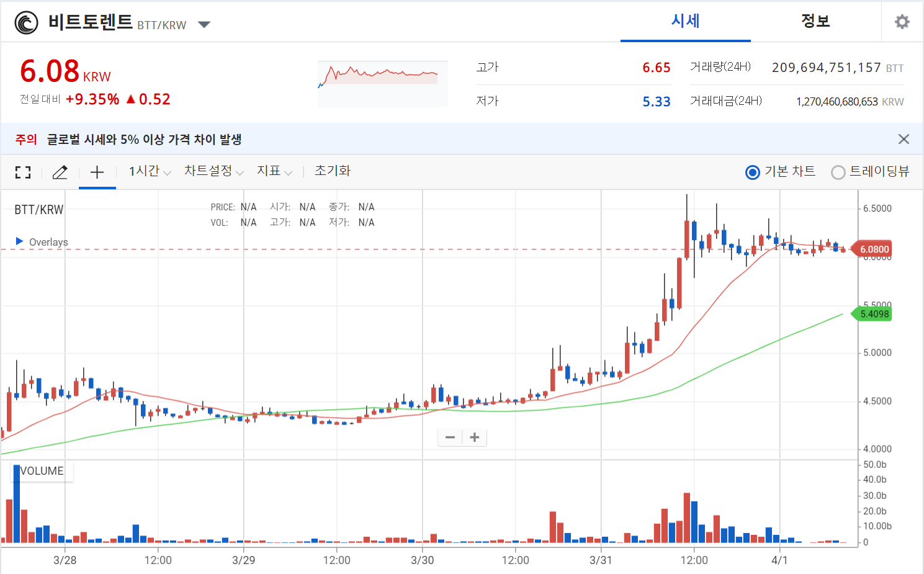This screenshot has width=924, height=574.
Task: Zoom out the chart with minus button
Action: tap(451, 437)
